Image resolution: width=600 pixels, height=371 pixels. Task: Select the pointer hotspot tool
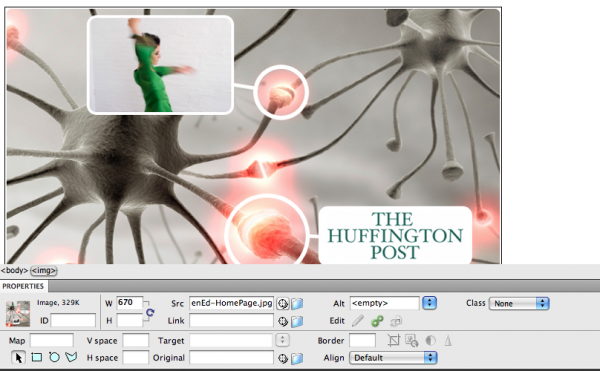18,357
